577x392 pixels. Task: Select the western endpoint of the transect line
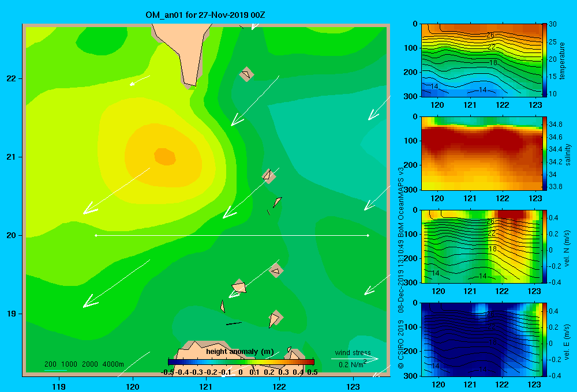96,235
